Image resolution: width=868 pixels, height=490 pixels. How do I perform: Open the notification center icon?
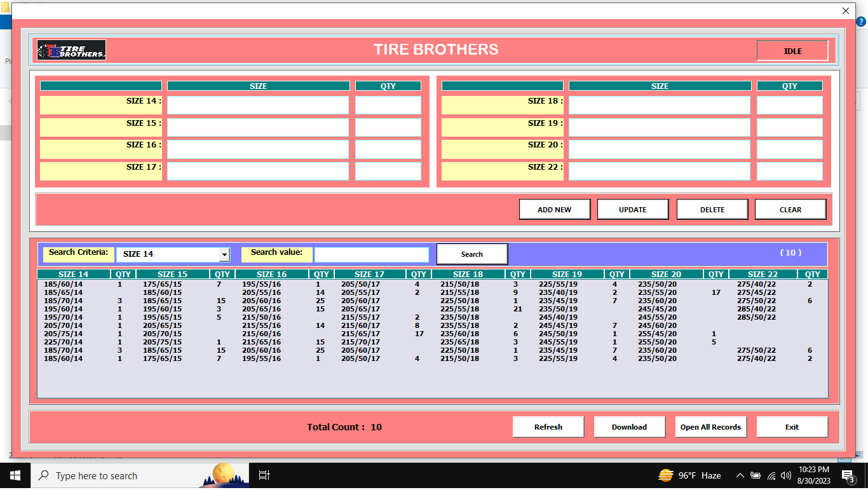coord(848,475)
